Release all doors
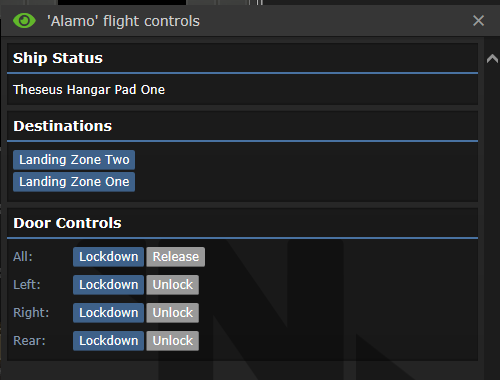 coord(176,257)
